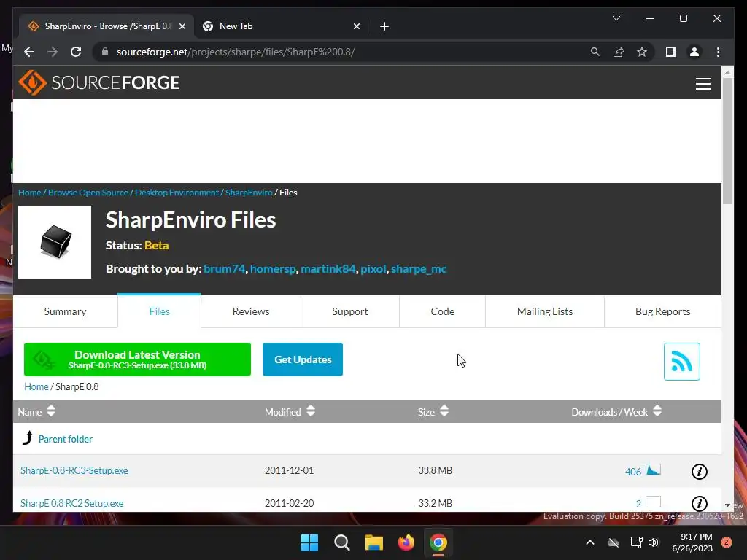This screenshot has height=560, width=747.
Task: Open the Support tab
Action: pos(349,311)
